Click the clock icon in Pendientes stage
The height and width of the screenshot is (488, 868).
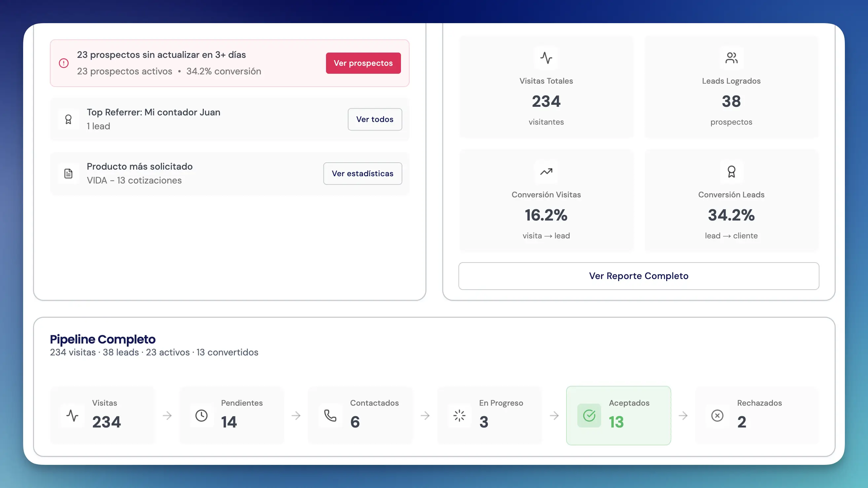pyautogui.click(x=201, y=416)
